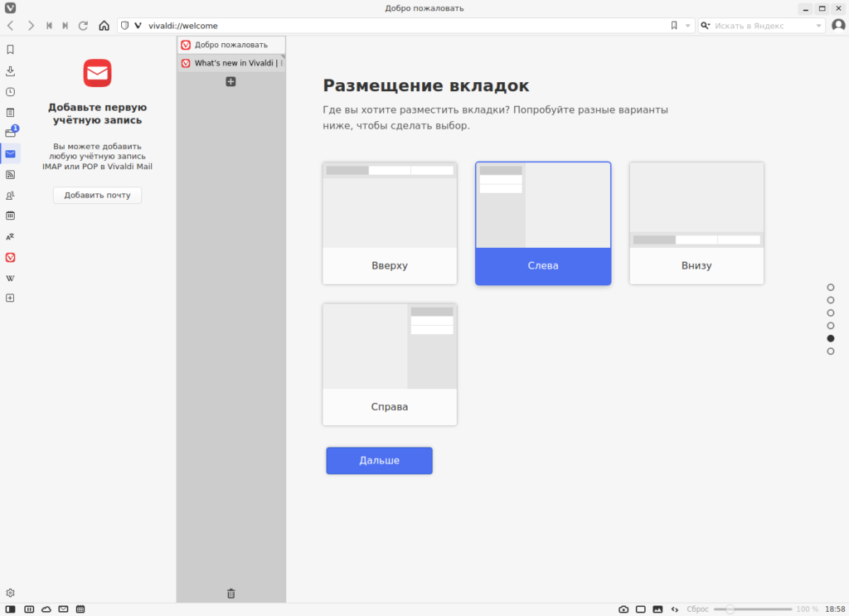Open the Contacts panel
This screenshot has height=616, width=849.
click(x=10, y=196)
